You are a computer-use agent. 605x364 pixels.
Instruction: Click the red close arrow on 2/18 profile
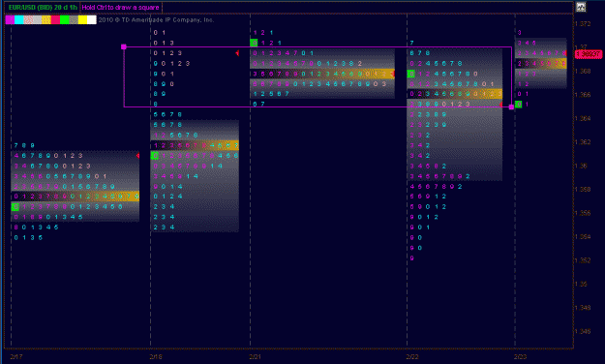(237, 53)
